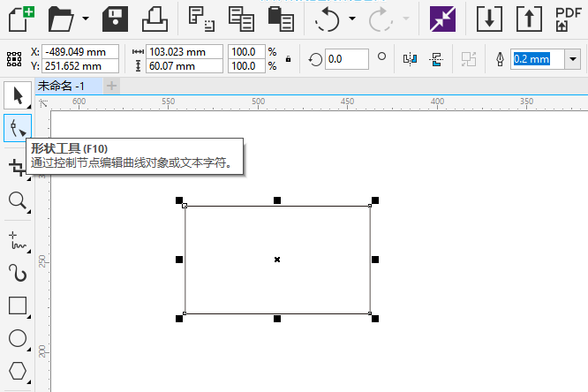Viewport: 588px width, 392px height.
Task: Select the Zoom tool
Action: coord(18,200)
